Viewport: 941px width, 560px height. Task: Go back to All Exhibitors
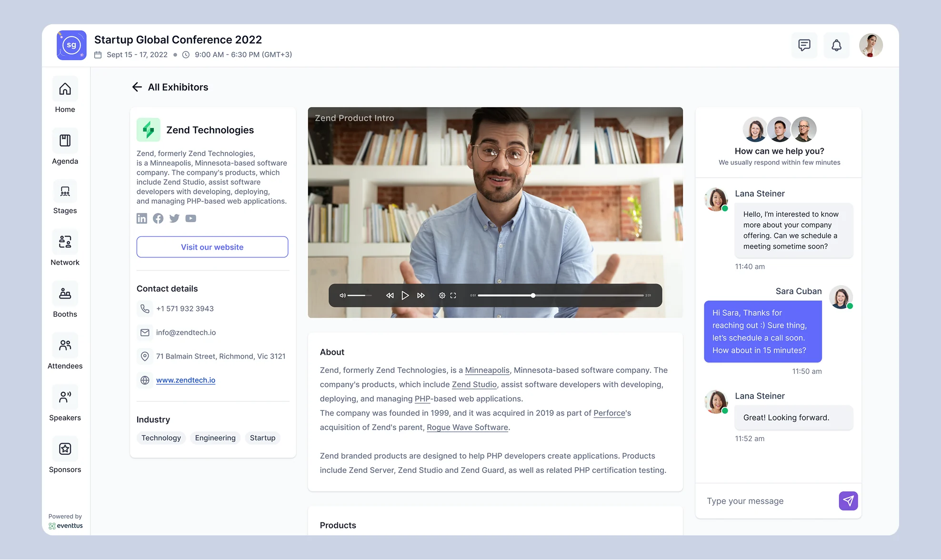pyautogui.click(x=170, y=87)
